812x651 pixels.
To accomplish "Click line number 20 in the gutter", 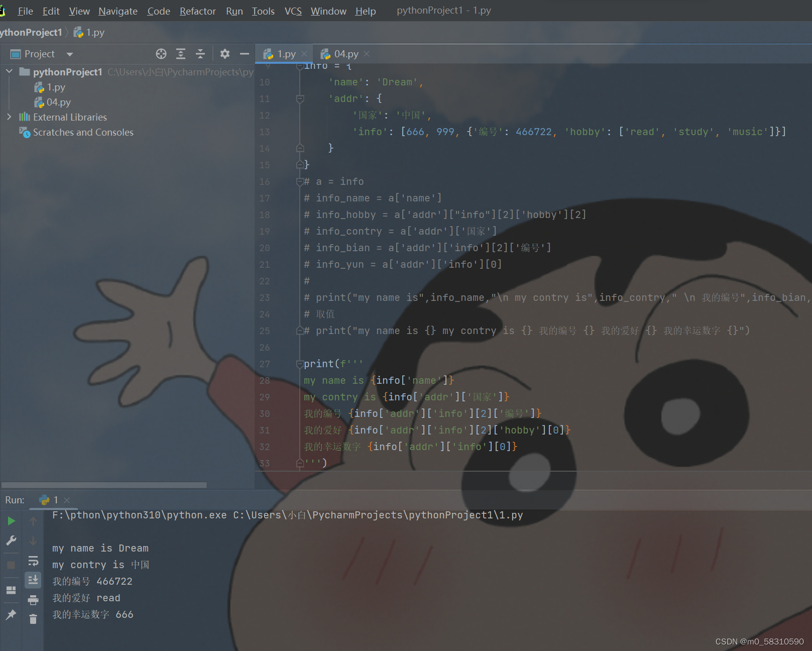I will point(265,248).
